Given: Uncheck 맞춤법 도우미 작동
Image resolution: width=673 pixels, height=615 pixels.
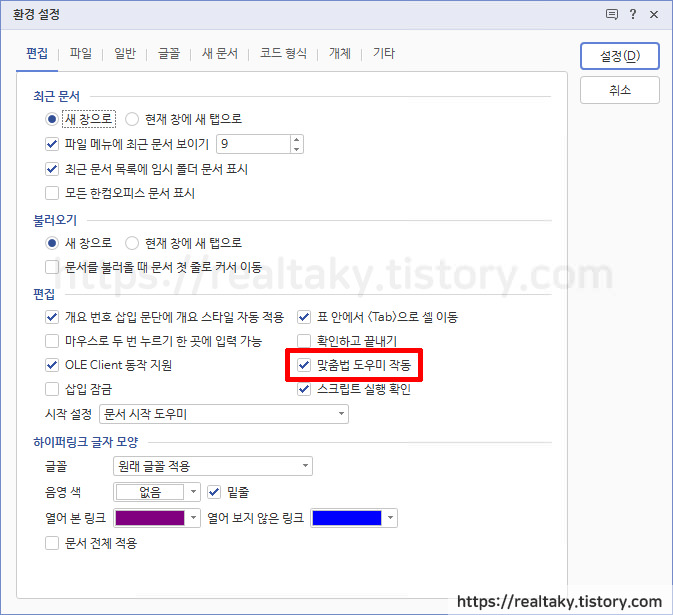Looking at the screenshot, I should (304, 365).
